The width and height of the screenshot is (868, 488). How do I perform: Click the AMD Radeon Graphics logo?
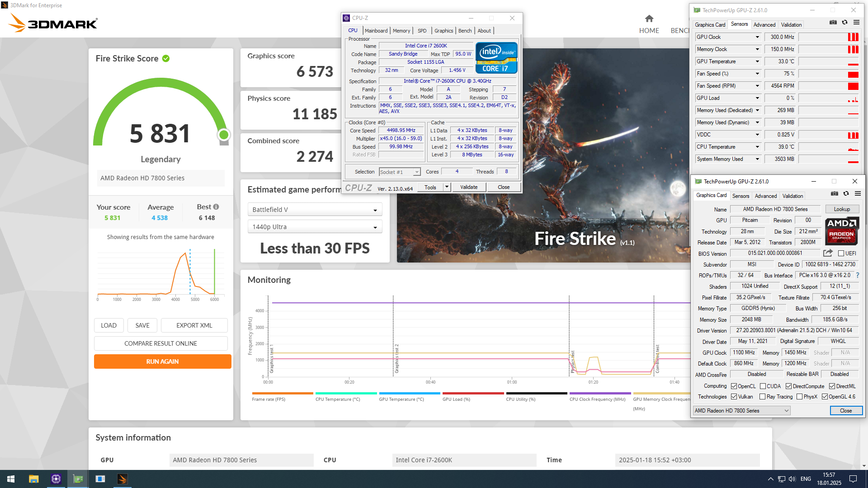841,231
